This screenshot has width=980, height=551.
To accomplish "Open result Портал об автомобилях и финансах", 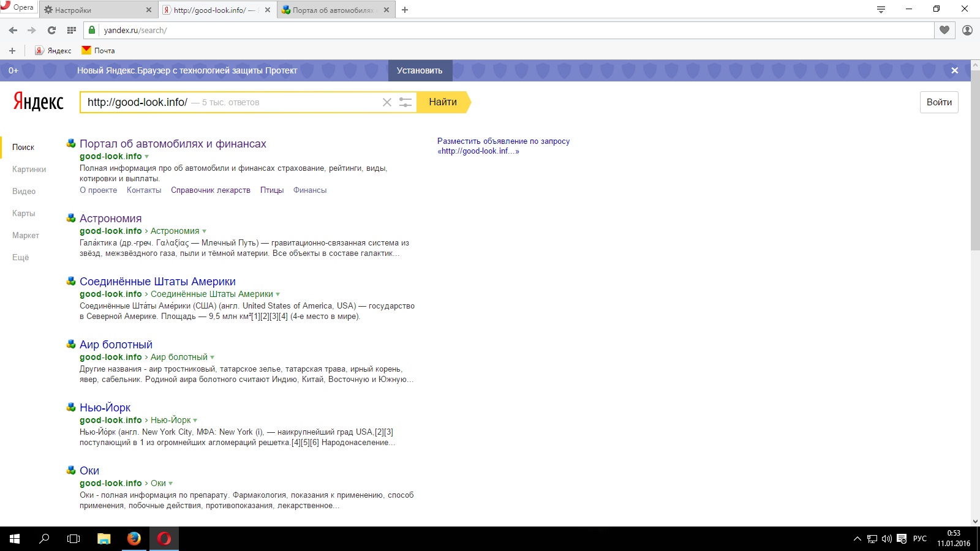I will (173, 144).
